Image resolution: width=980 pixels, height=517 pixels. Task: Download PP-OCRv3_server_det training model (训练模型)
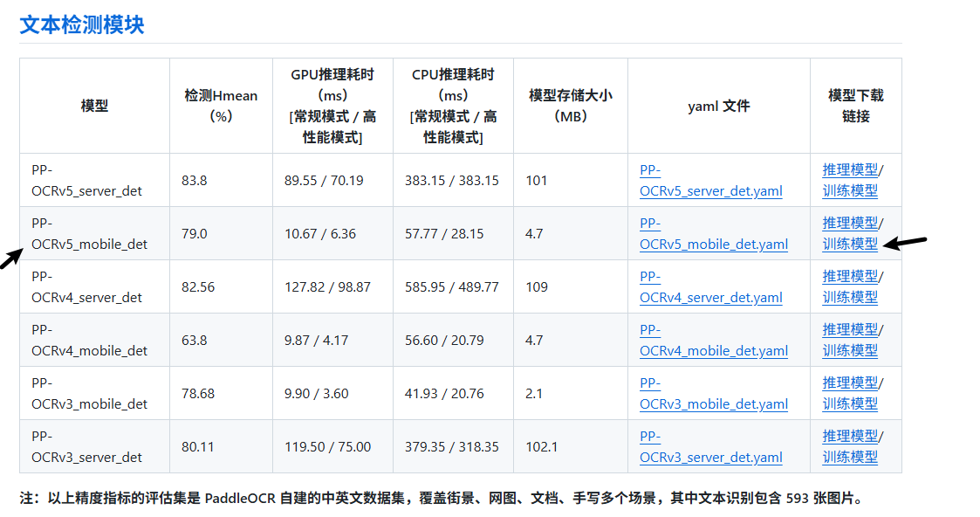pos(849,457)
